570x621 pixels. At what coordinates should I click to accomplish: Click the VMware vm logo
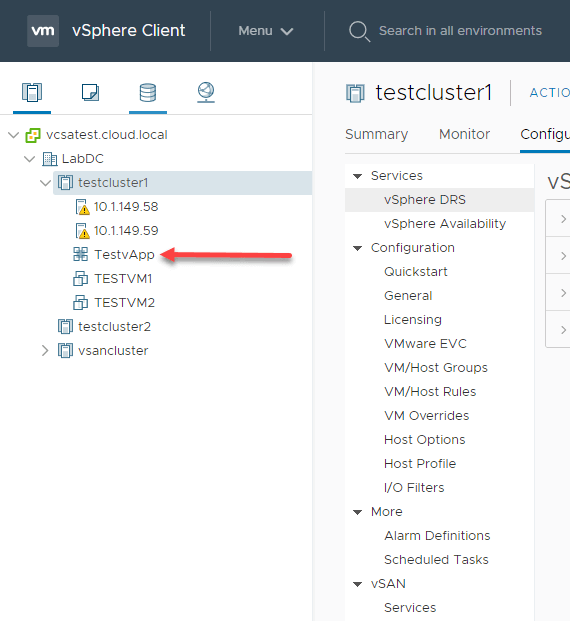coord(43,31)
